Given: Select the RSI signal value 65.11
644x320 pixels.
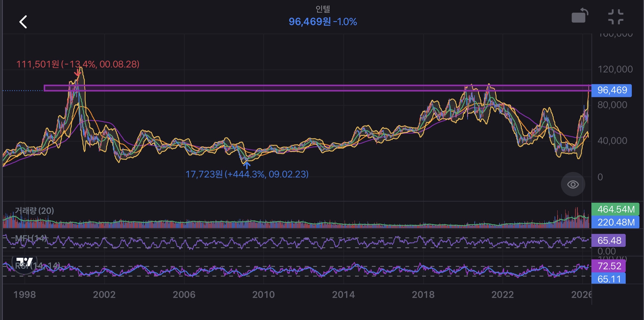Looking at the screenshot, I should coord(609,279).
